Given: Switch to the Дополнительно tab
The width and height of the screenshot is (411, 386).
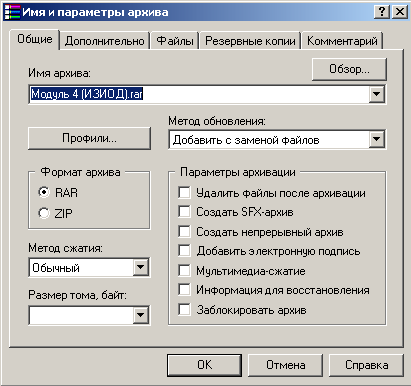Looking at the screenshot, I should point(105,41).
